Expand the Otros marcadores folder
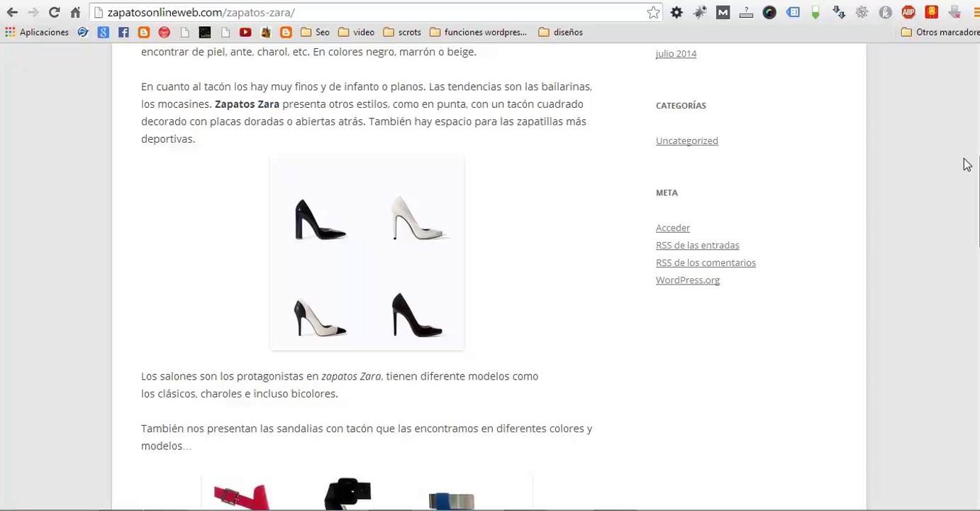 click(x=940, y=32)
